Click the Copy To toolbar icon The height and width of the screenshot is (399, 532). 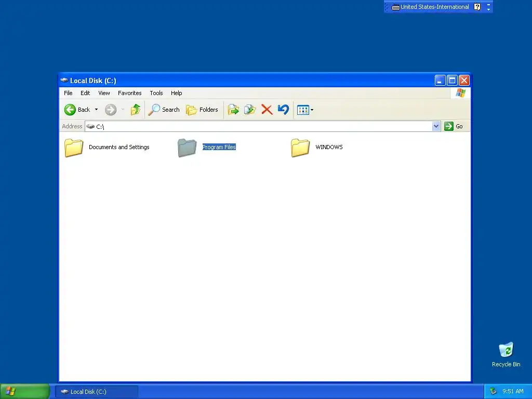tap(250, 110)
